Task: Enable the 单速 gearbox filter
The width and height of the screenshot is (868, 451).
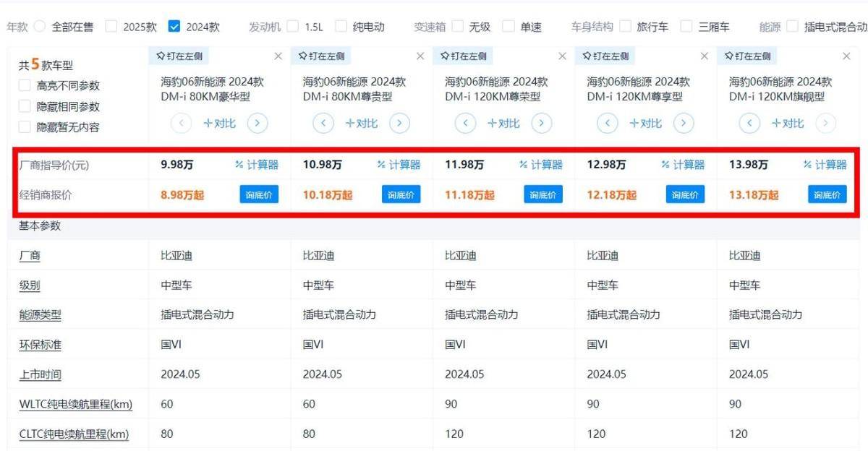Action: click(508, 27)
